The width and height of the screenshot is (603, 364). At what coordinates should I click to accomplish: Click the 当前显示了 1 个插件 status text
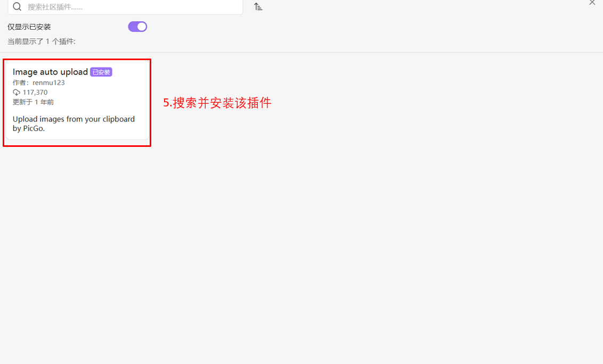pos(42,42)
